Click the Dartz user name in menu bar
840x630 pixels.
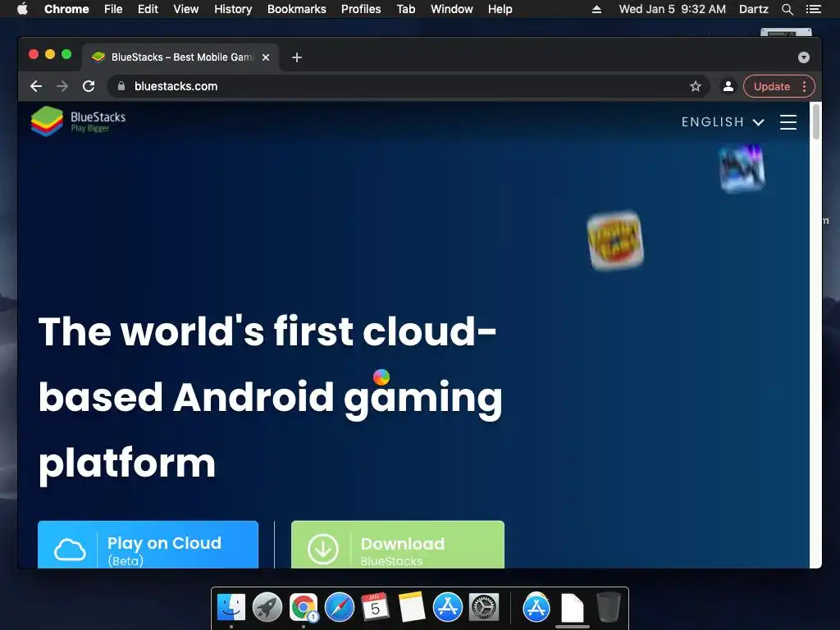point(753,9)
